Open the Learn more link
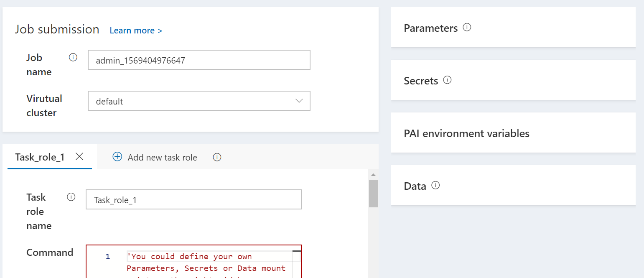644x278 pixels. pos(136,31)
